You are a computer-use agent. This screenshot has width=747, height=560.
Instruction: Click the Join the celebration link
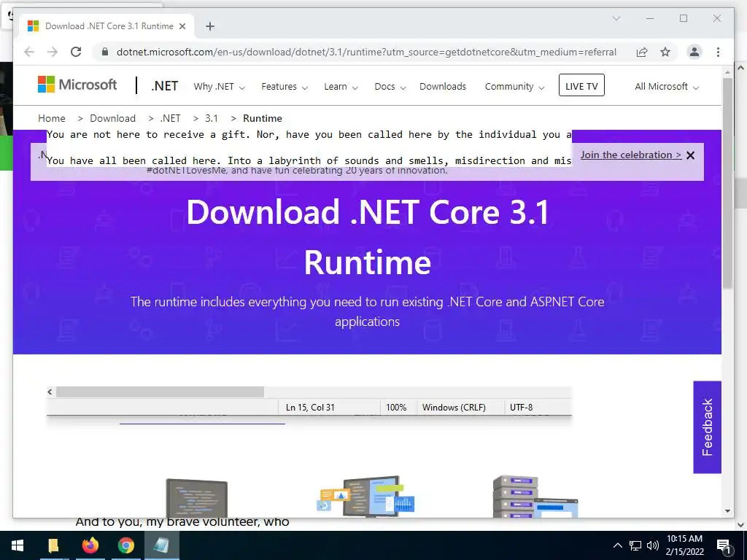click(x=631, y=155)
